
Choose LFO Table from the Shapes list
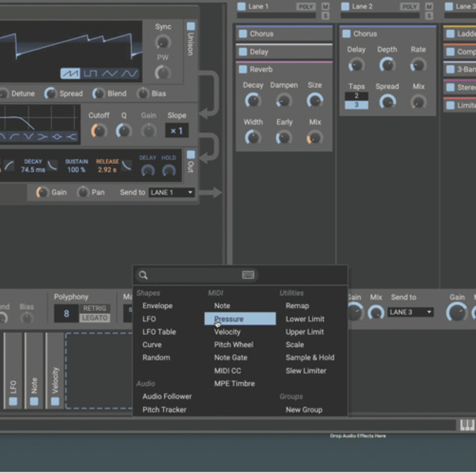(x=159, y=332)
